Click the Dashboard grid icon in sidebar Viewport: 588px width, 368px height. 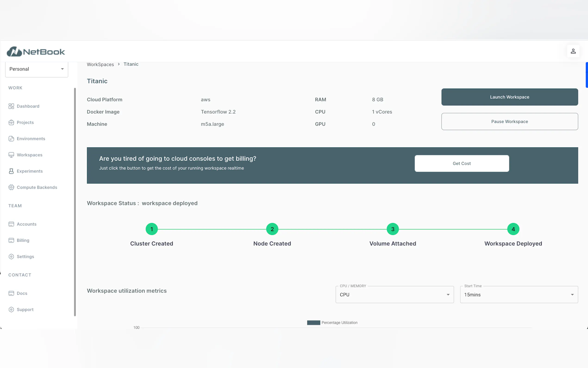point(11,106)
